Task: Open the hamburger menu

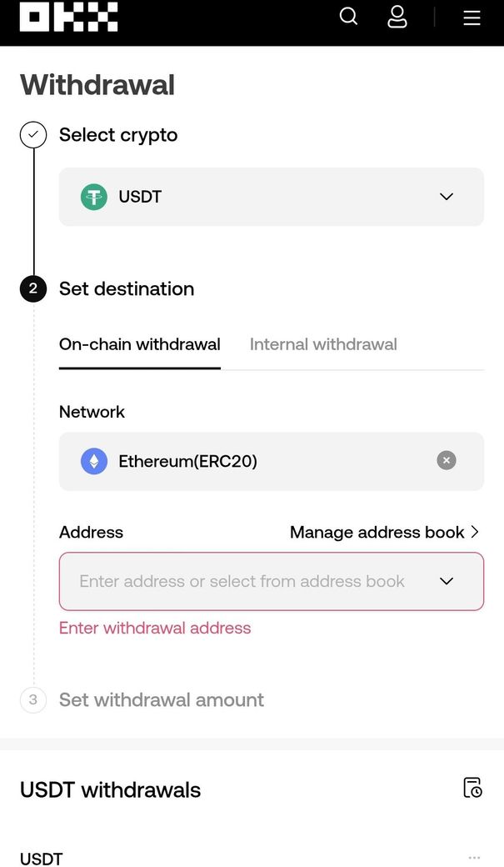Action: click(x=472, y=18)
